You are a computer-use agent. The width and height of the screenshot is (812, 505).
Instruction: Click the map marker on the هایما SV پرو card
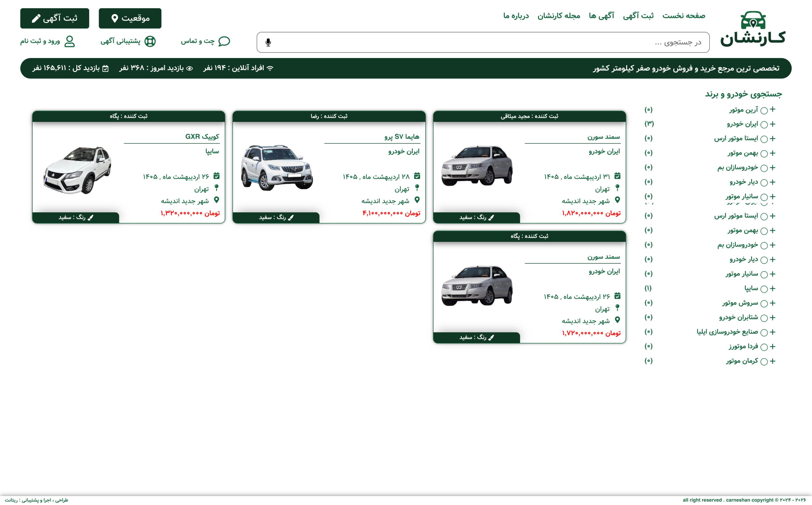click(x=417, y=200)
